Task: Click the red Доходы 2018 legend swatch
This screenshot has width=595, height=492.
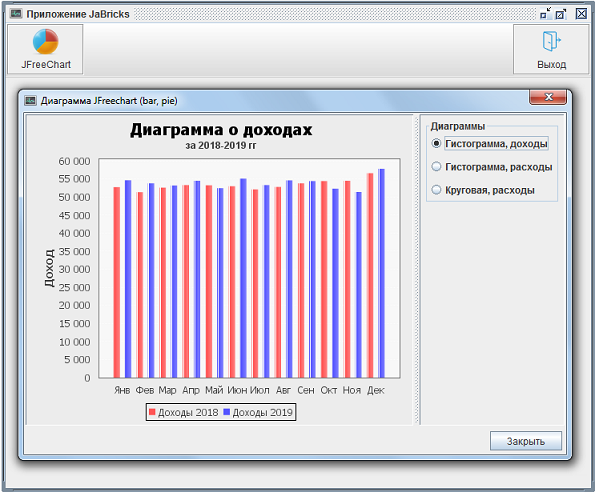Action: [x=152, y=412]
